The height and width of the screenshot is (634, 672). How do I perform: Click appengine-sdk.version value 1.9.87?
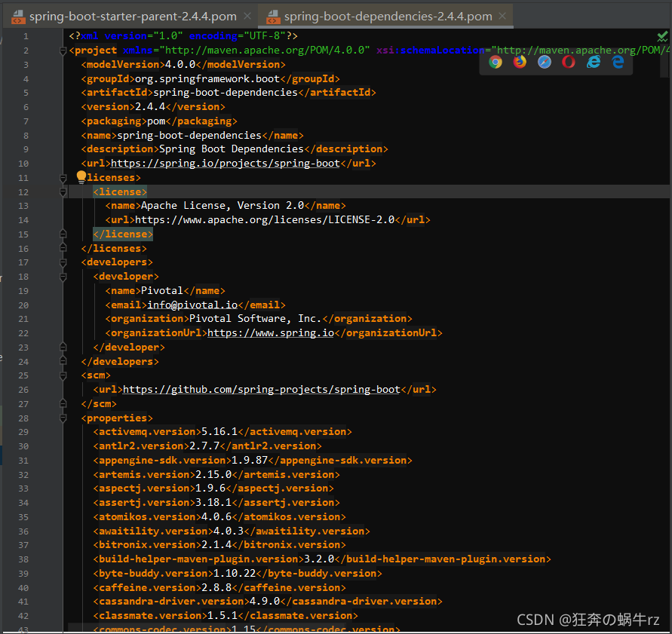pos(250,461)
